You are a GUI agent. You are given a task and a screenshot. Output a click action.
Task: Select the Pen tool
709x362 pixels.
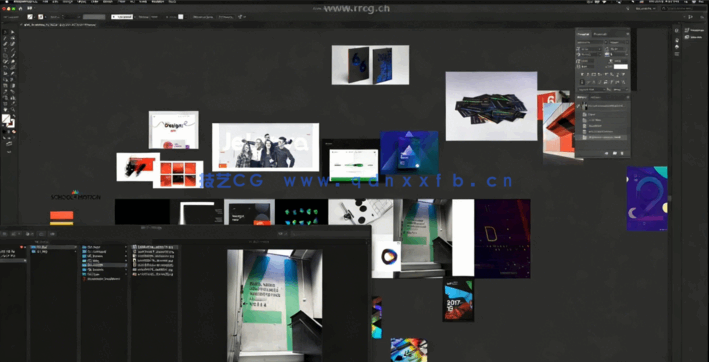pos(5,43)
